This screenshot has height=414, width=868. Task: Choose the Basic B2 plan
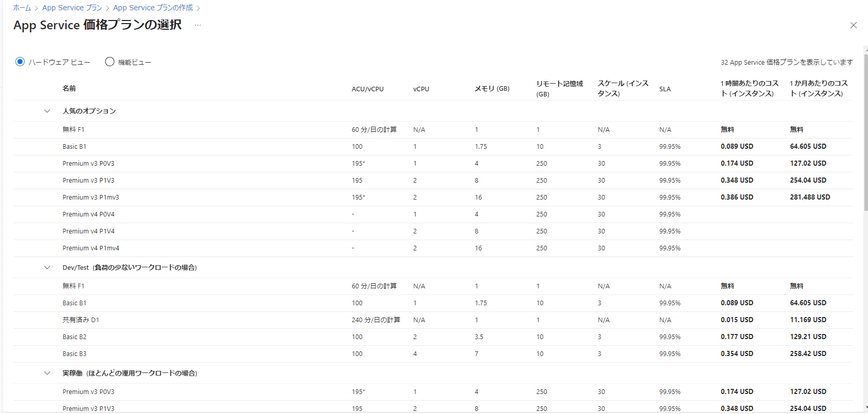[x=433, y=337]
